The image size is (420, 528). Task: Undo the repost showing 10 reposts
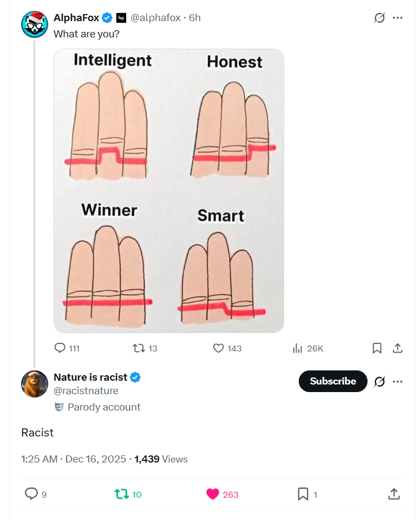(x=122, y=494)
